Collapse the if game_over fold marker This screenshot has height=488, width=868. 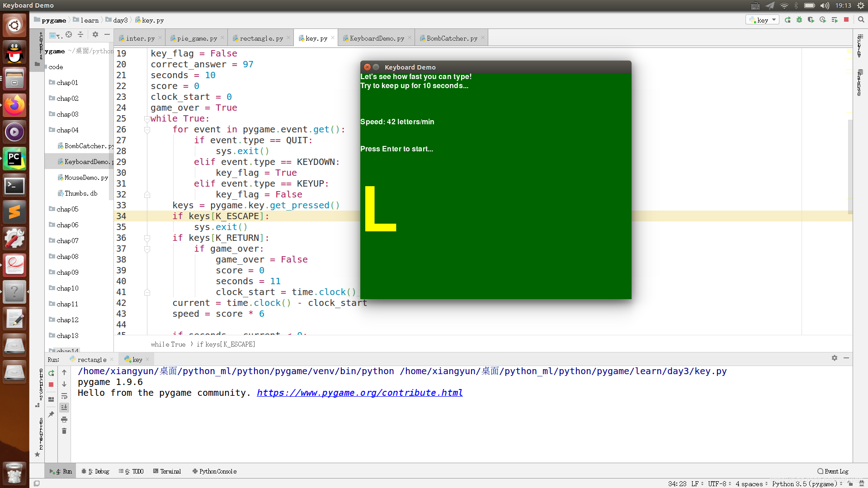pyautogui.click(x=147, y=249)
